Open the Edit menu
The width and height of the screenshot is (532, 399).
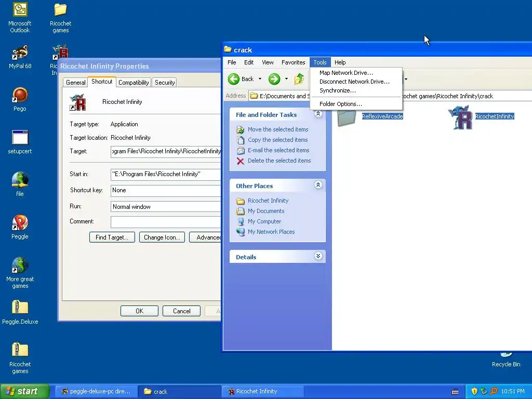coord(249,62)
